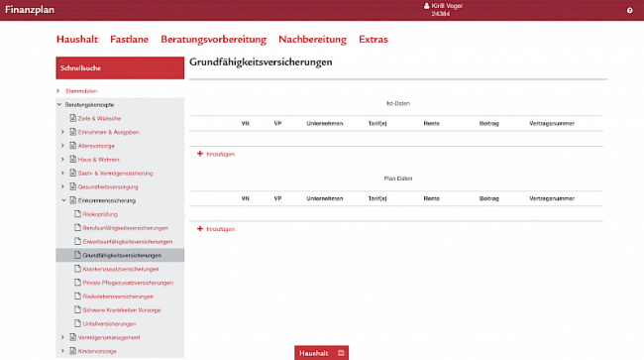
Task: Expand the Stammdaten tree node
Action: click(x=58, y=91)
